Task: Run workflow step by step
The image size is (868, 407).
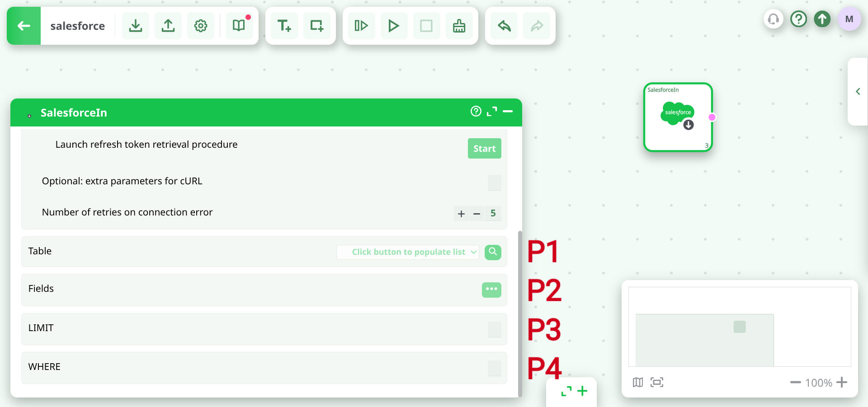Action: click(361, 26)
